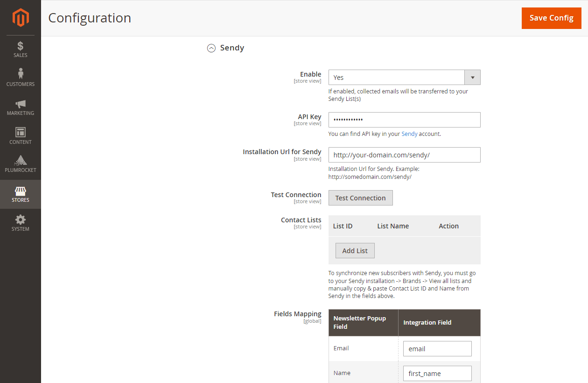Follow the Sendy account link
The width and height of the screenshot is (588, 383).
coord(409,134)
